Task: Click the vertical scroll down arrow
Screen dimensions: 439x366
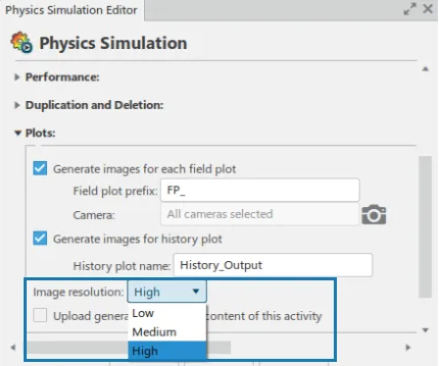Action: tap(425, 330)
